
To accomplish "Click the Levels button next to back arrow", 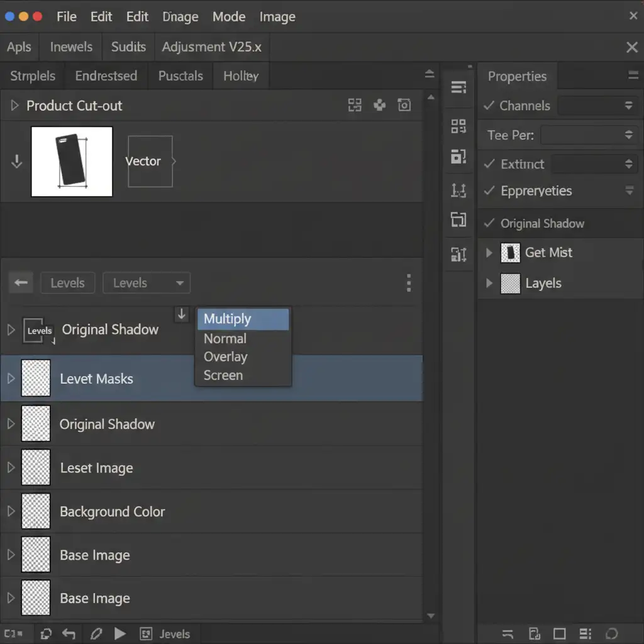I will point(67,283).
